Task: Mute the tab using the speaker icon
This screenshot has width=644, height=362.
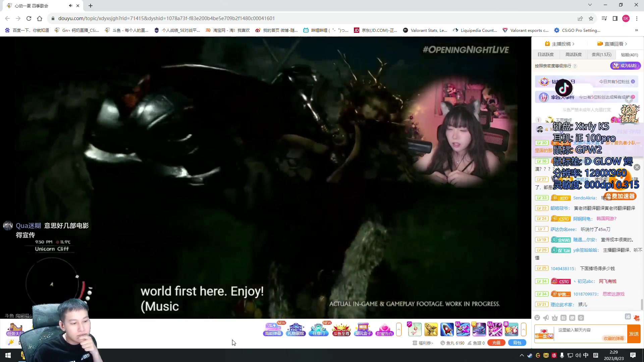Action: [70, 6]
